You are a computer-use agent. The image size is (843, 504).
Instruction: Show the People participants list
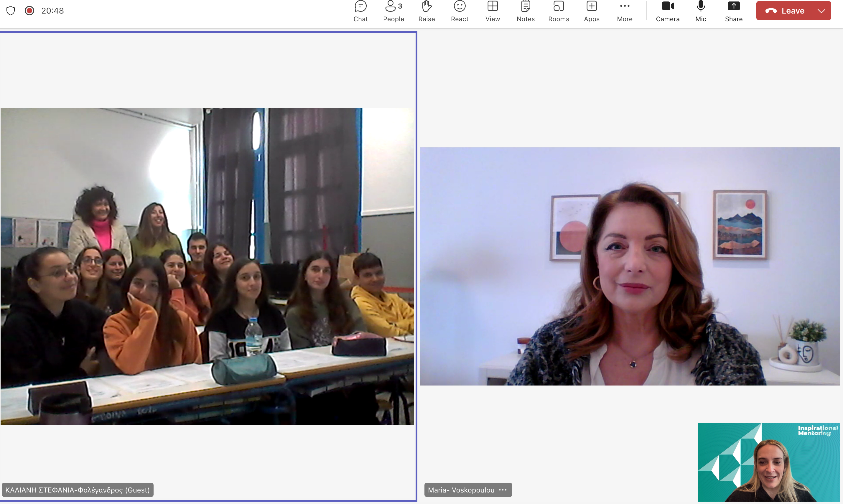pyautogui.click(x=393, y=11)
